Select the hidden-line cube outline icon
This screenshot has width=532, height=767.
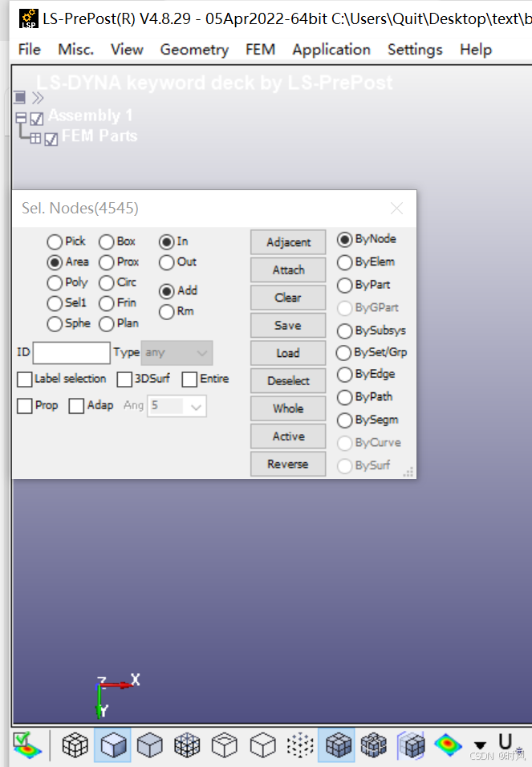click(x=225, y=745)
